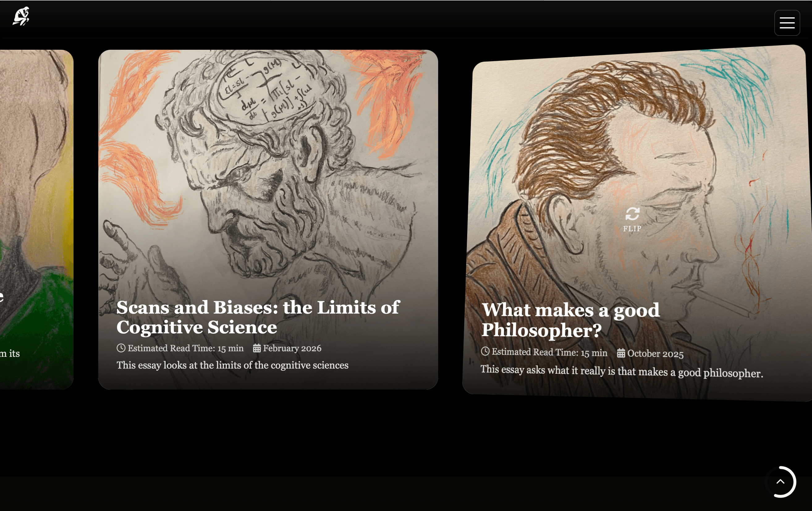
Task: Click clock icon on Good Philosopher card
Action: (x=485, y=351)
